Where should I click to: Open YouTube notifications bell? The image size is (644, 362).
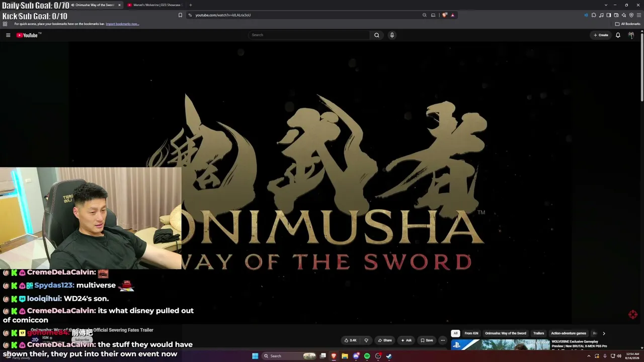pos(618,35)
